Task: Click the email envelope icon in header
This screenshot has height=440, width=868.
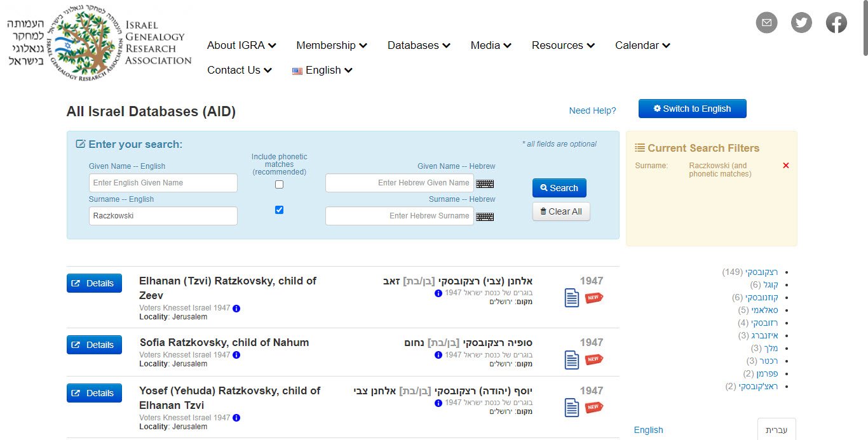Action: click(x=766, y=23)
